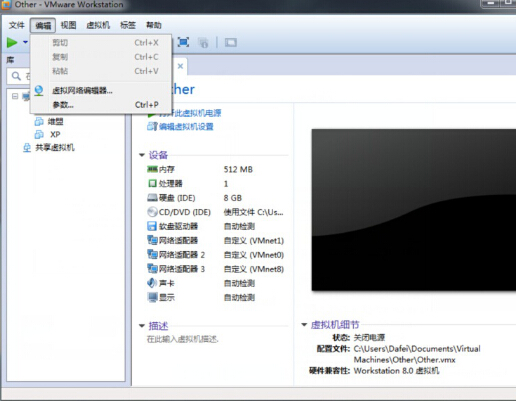516x401 pixels.
Task: Click the 打开此虚拟机电源 link
Action: coord(190,113)
